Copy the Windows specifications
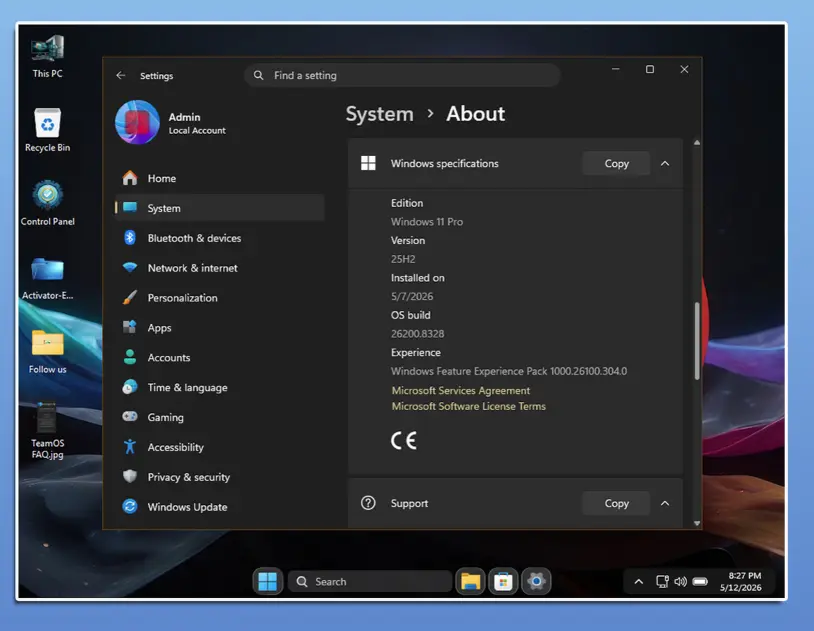 [616, 163]
